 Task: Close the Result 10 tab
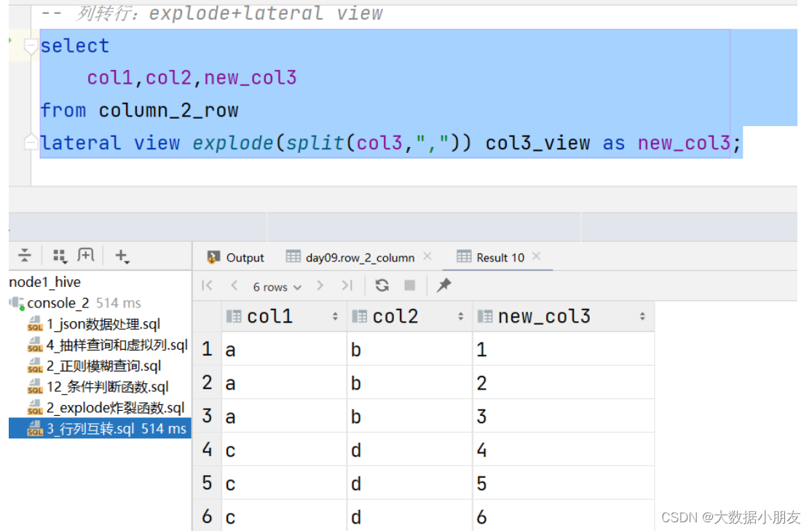coord(537,256)
